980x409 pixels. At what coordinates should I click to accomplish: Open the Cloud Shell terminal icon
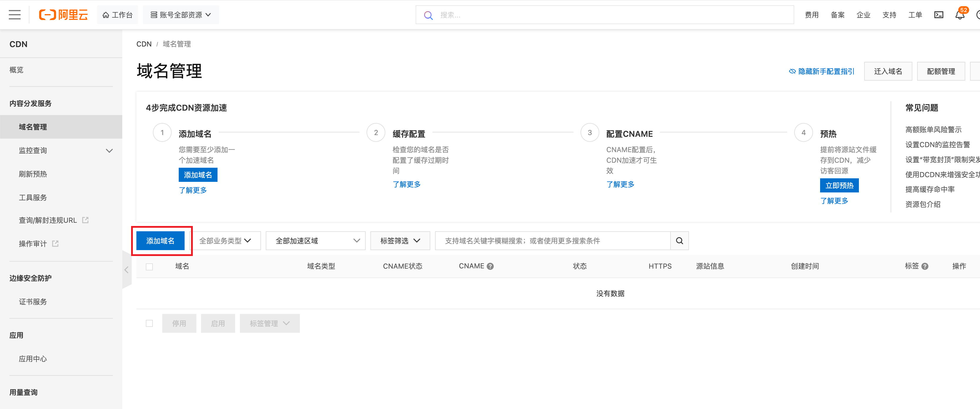pos(939,15)
